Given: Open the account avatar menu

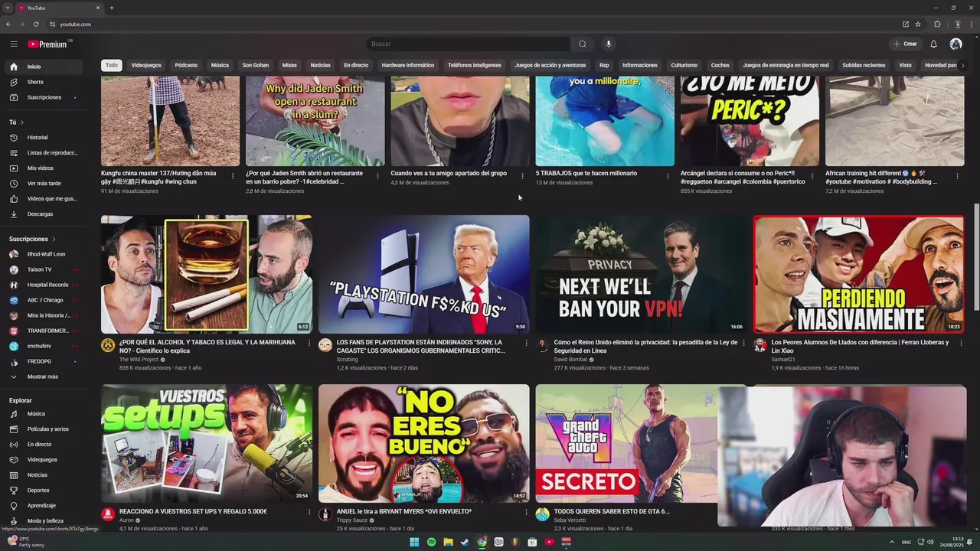Looking at the screenshot, I should point(955,44).
